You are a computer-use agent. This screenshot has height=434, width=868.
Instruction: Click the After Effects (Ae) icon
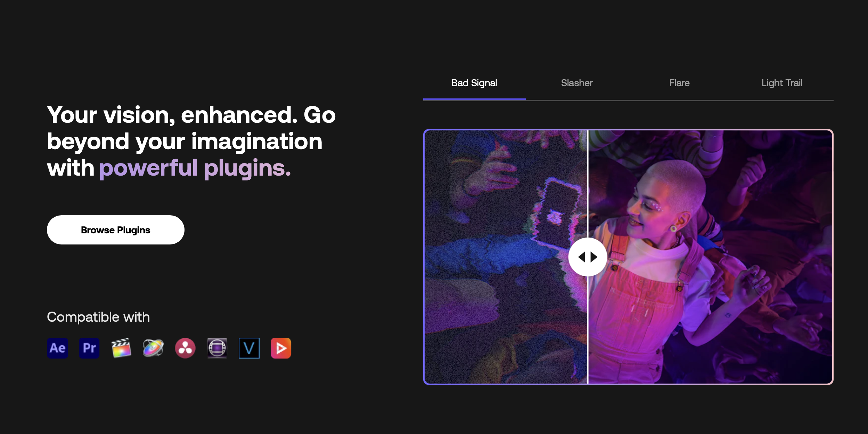[57, 348]
